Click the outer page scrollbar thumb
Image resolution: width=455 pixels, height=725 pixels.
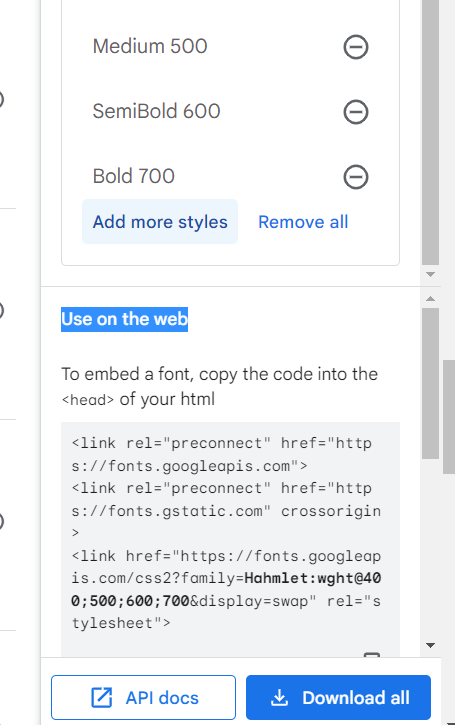coord(449,417)
